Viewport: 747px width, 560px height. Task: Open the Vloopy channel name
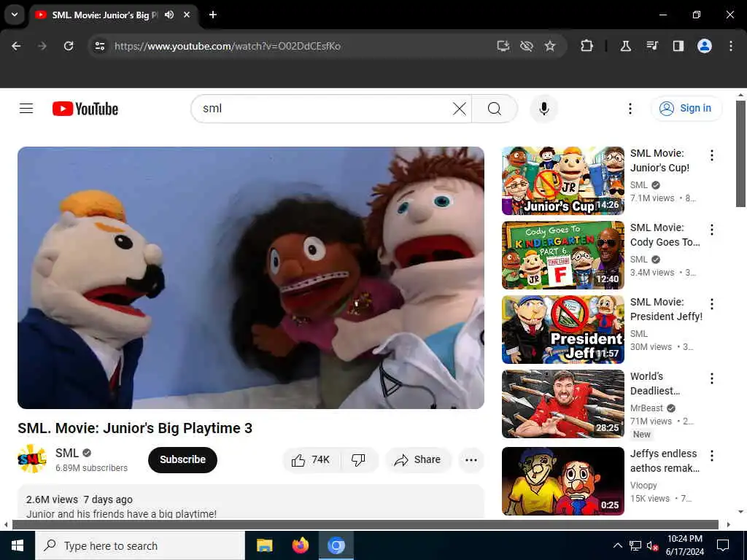coord(643,485)
